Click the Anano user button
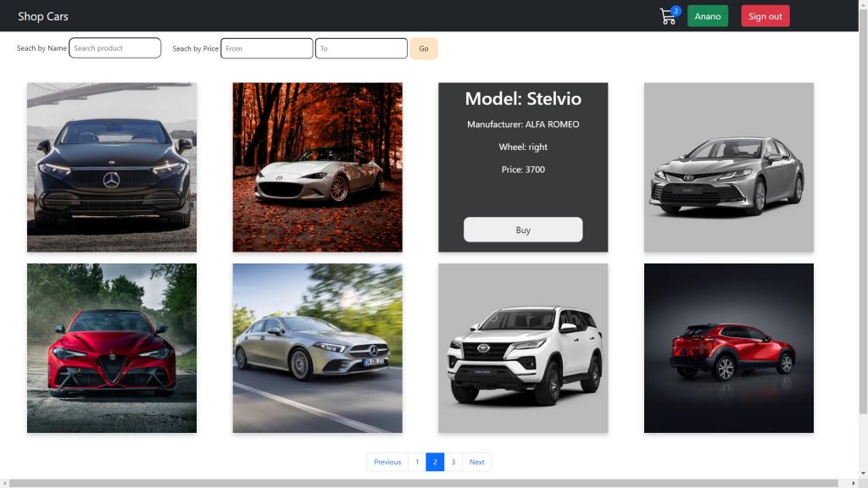 pyautogui.click(x=708, y=16)
